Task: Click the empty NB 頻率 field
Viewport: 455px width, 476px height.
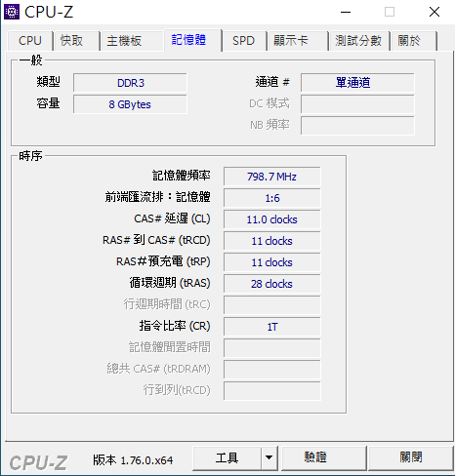Action: coord(357,126)
